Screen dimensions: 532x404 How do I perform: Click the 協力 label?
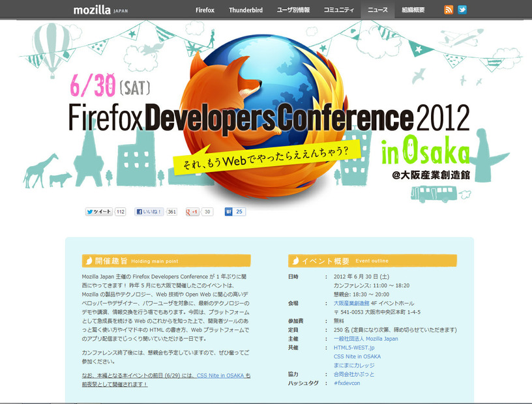point(293,374)
